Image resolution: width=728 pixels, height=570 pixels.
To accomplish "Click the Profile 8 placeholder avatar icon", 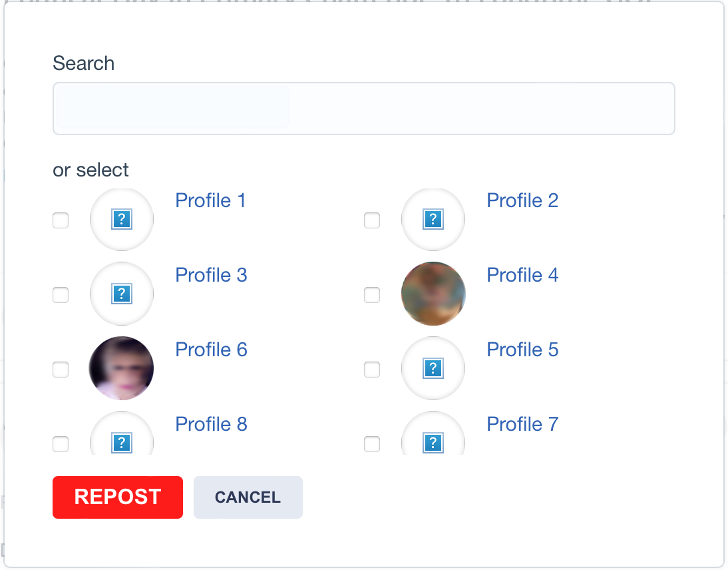I will [122, 441].
